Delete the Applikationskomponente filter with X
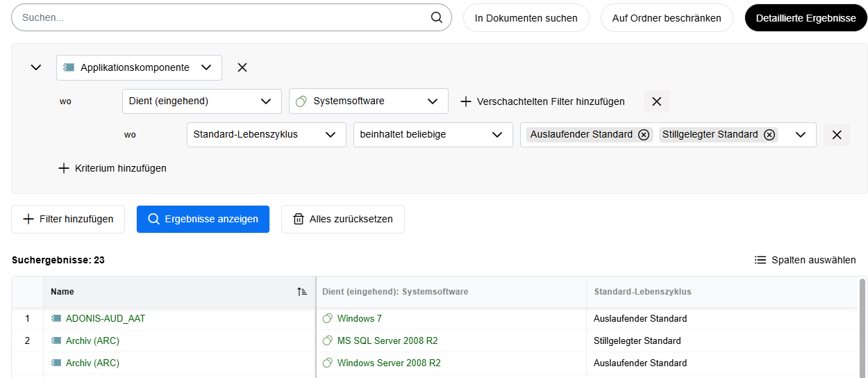 pos(242,67)
